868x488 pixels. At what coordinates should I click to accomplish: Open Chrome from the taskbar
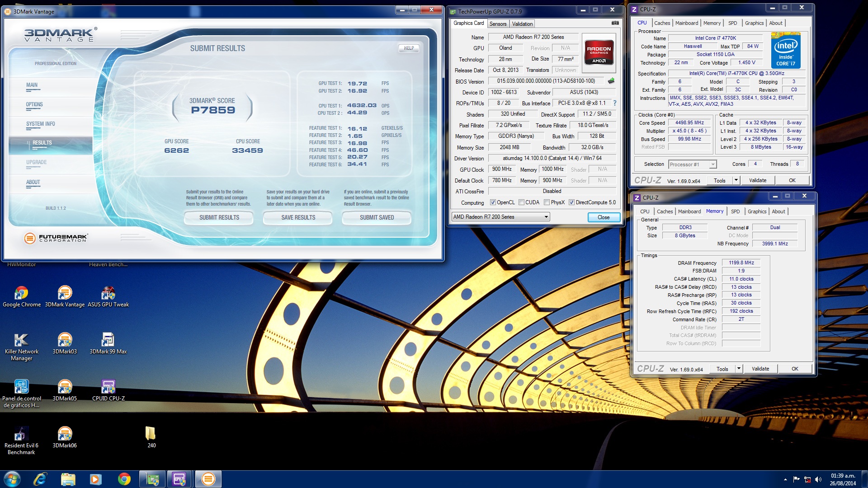point(124,479)
